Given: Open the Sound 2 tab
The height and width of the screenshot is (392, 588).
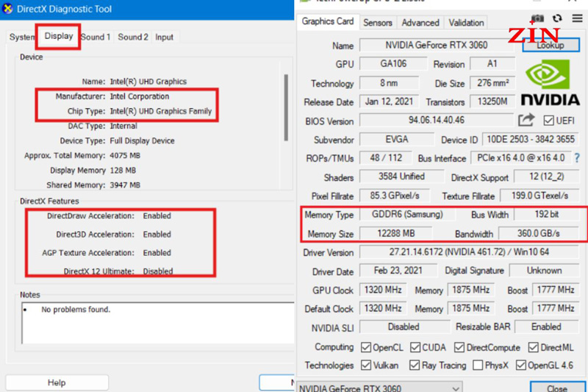Looking at the screenshot, I should pyautogui.click(x=133, y=37).
